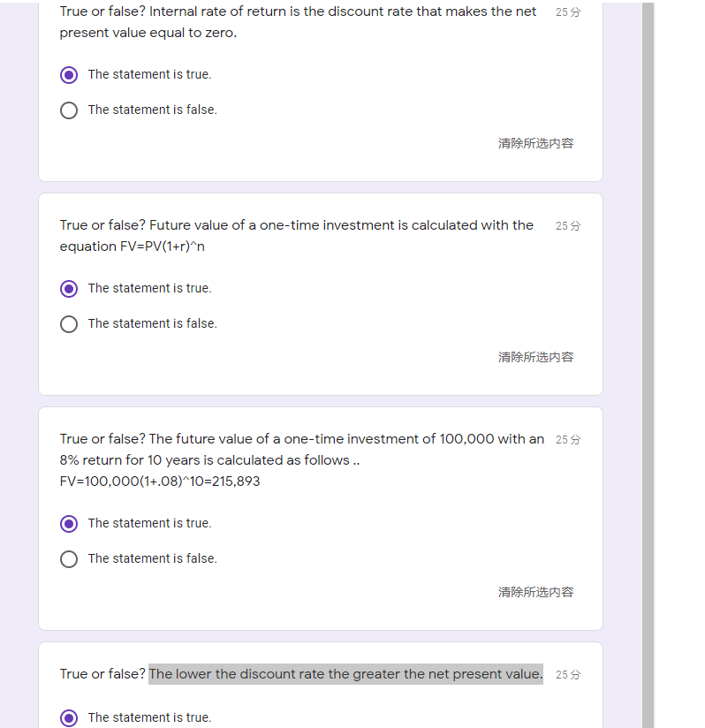Screen dimensions: 705x728
Task: Click the internal rate of return question text
Action: pyautogui.click(x=298, y=22)
